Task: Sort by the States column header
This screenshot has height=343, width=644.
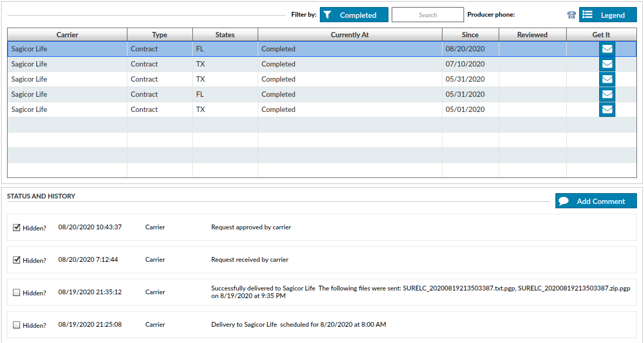Action: click(x=225, y=35)
